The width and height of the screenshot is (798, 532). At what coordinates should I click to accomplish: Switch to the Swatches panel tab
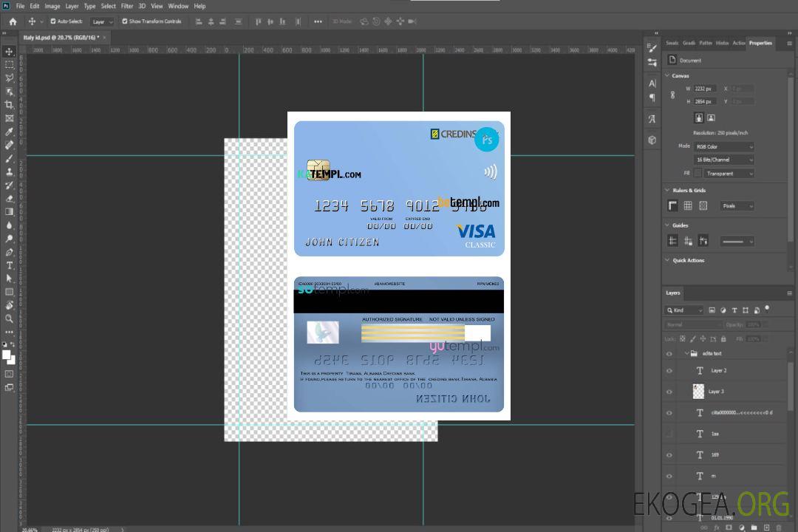pos(672,44)
